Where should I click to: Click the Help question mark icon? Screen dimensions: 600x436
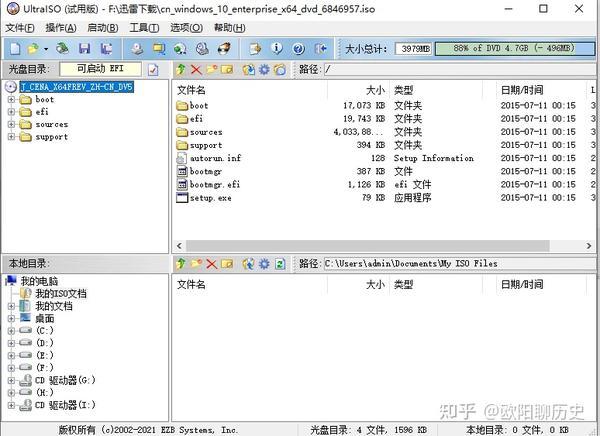(x=298, y=49)
